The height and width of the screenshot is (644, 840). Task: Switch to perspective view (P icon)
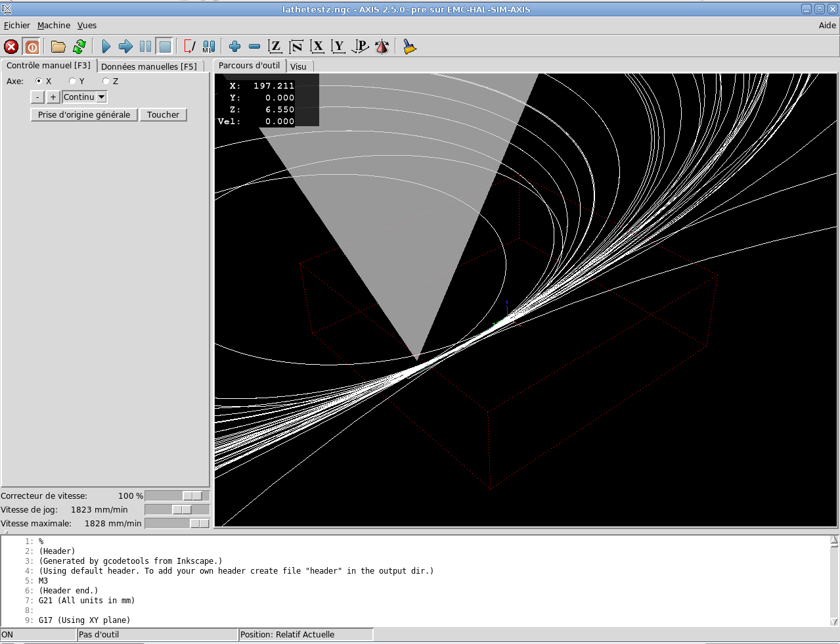(x=361, y=47)
